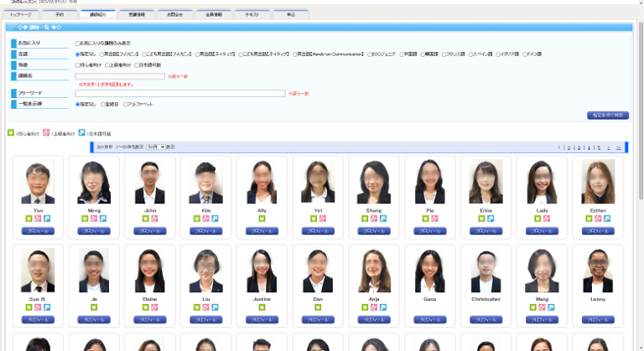Click the フリーワード input field

click(x=180, y=94)
